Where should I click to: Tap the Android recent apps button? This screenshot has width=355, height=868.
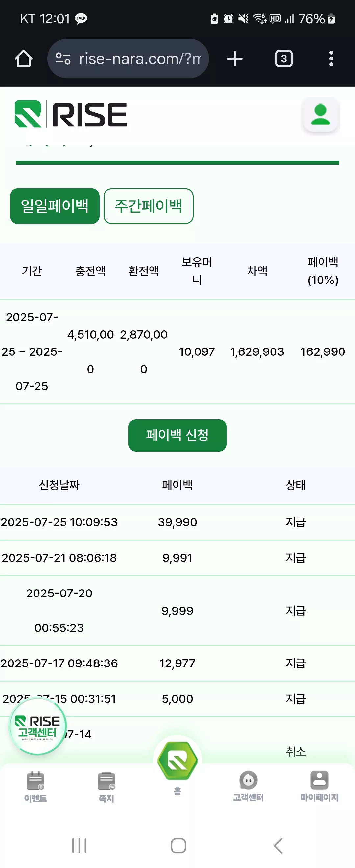[79, 845]
